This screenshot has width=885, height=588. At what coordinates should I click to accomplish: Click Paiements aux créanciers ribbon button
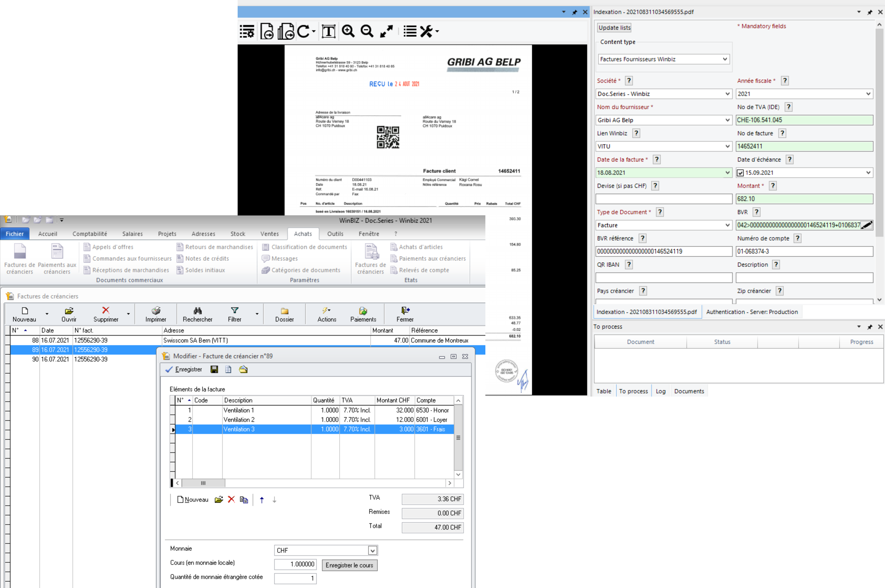click(x=57, y=259)
